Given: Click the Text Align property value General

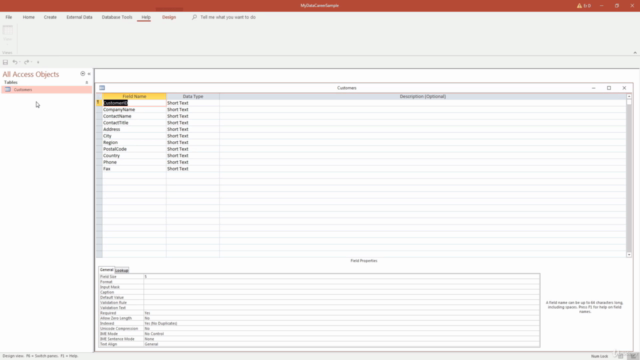Looking at the screenshot, I should click(x=341, y=344).
